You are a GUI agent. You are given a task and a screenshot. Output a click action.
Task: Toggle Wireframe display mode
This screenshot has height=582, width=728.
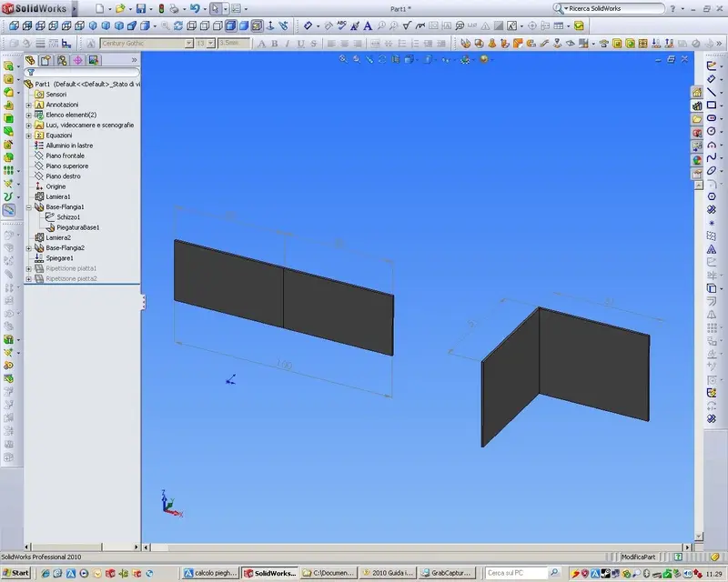click(x=192, y=26)
